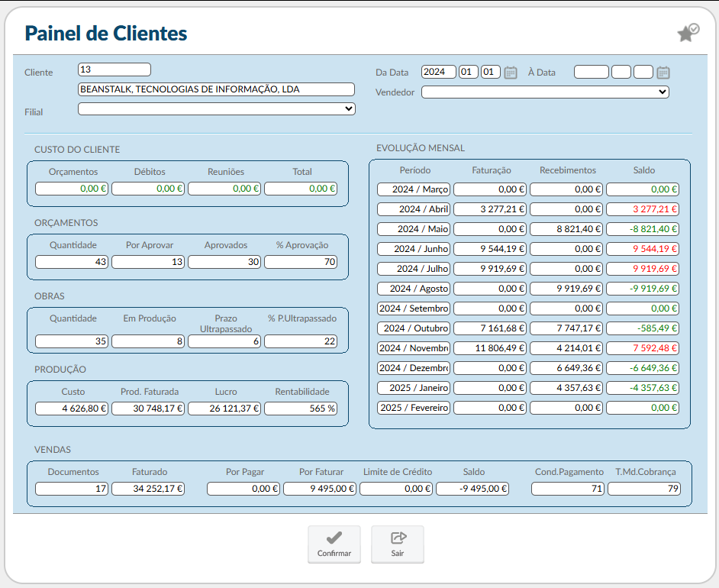Screen dimensions: 719x588
Task: Open the À Data calendar picker
Action: tap(663, 73)
